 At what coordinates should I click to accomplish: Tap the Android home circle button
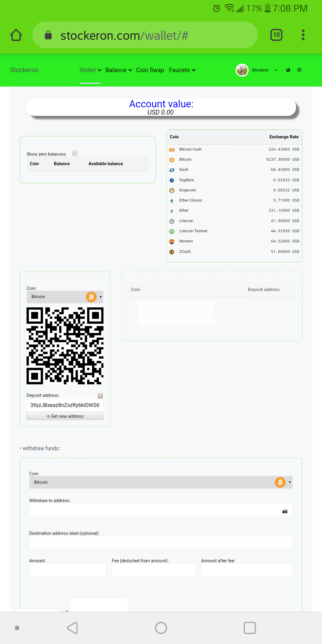point(161,628)
